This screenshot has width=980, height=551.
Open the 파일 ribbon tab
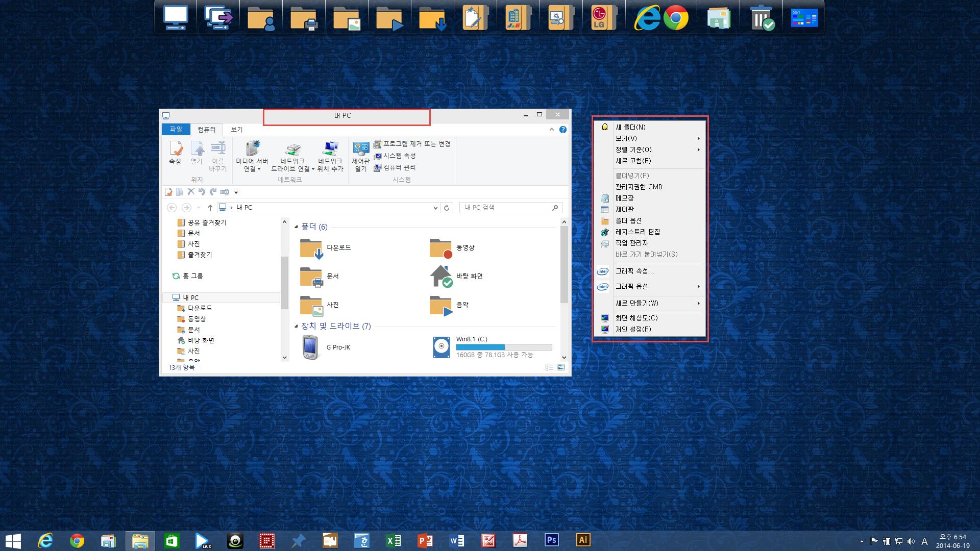(176, 130)
